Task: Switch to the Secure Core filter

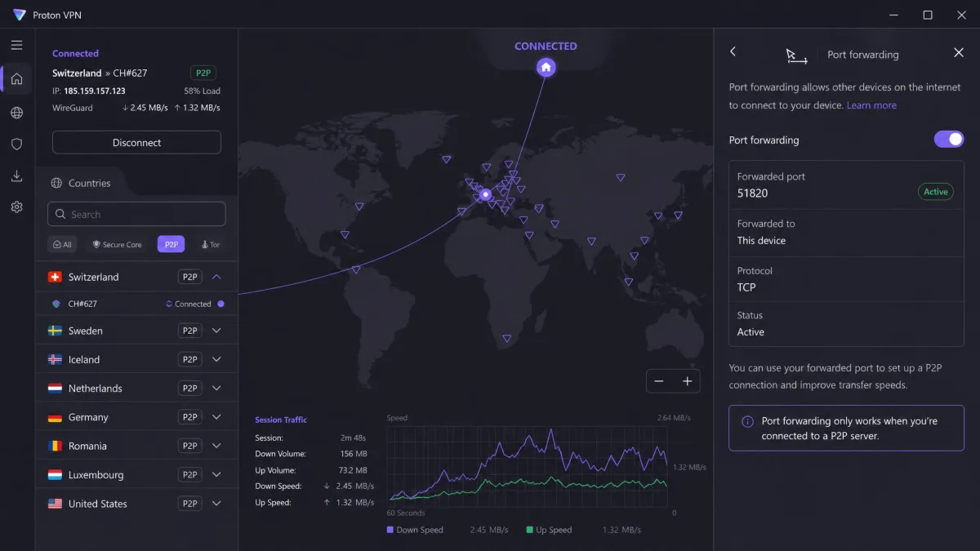Action: point(117,244)
